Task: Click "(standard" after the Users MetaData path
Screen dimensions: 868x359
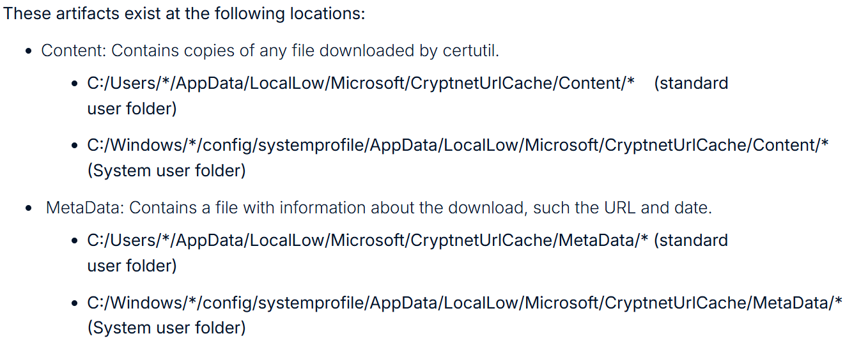Action: 691,240
